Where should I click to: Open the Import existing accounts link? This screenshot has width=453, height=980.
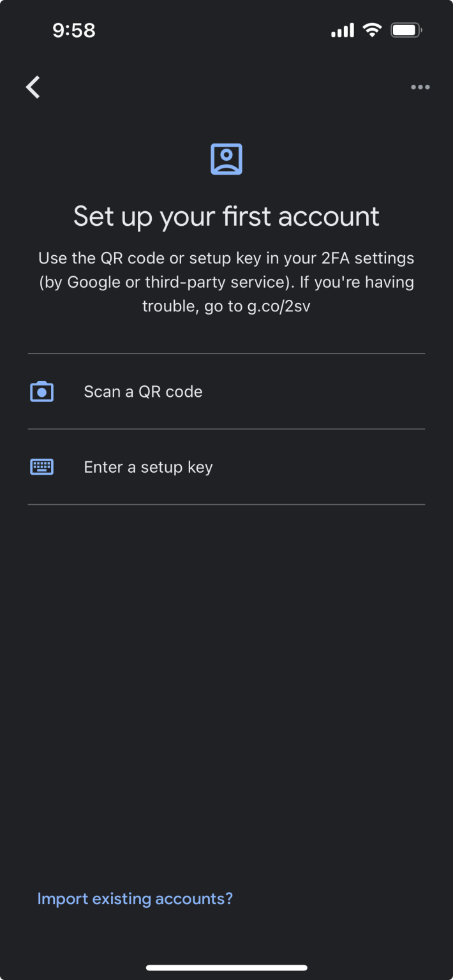135,899
